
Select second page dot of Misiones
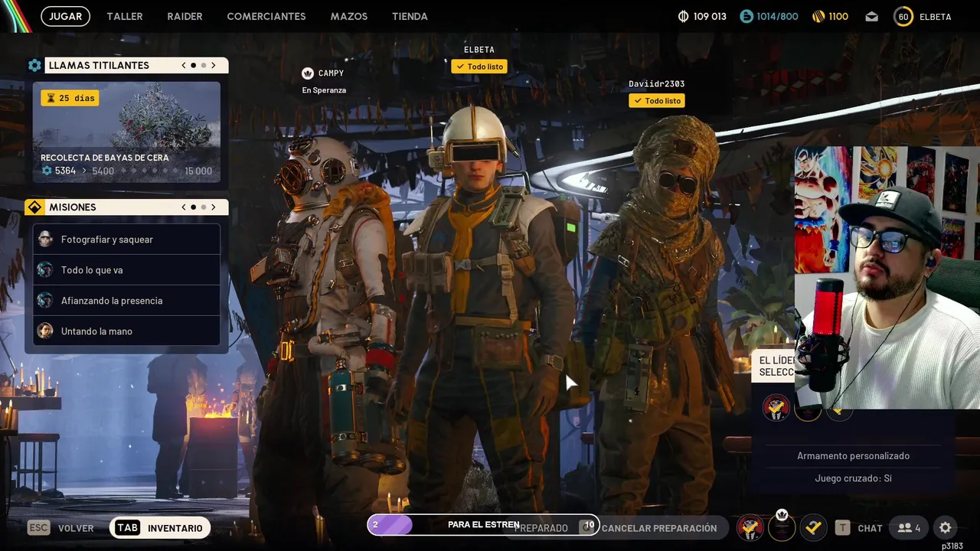pos(204,207)
